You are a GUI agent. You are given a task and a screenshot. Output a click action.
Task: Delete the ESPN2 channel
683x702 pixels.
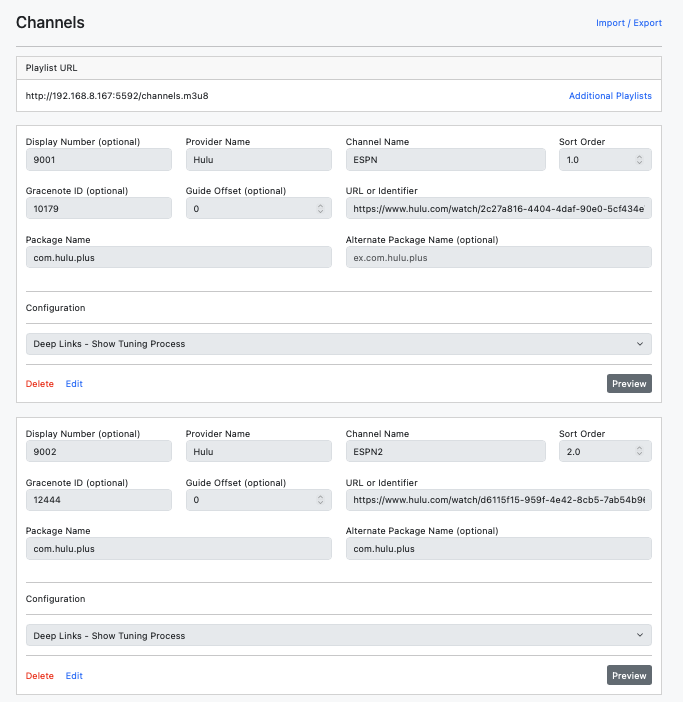point(40,676)
